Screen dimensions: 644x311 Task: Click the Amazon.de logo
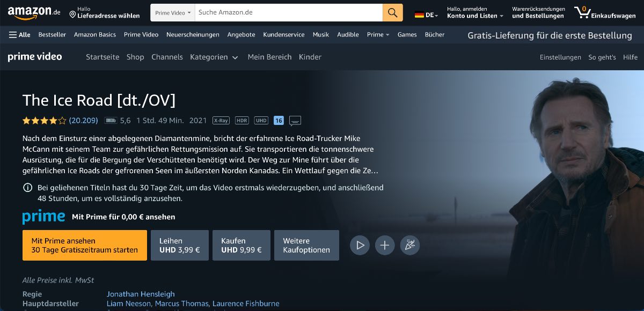click(x=33, y=12)
